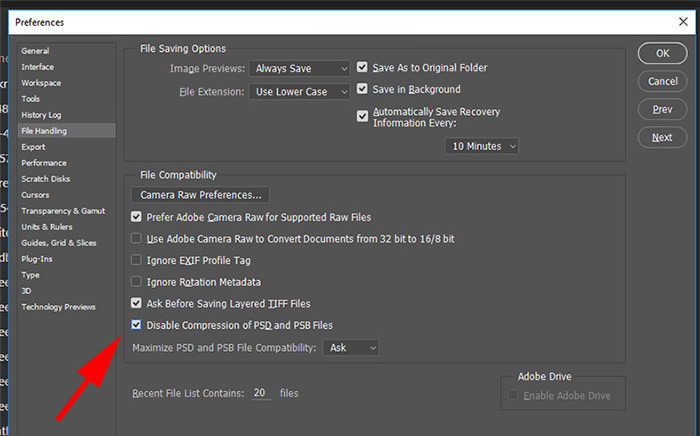Select the Performance preferences category
The height and width of the screenshot is (436, 700).
tap(44, 163)
